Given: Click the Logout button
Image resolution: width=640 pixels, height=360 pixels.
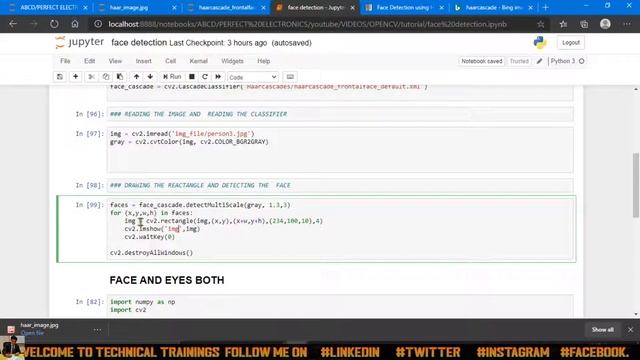Looking at the screenshot, I should point(571,42).
